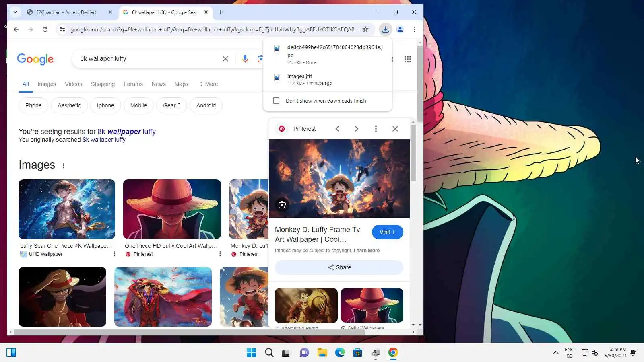The width and height of the screenshot is (644, 362).
Task: Search corrected term 8k wallpaper luffy
Action: (x=126, y=132)
